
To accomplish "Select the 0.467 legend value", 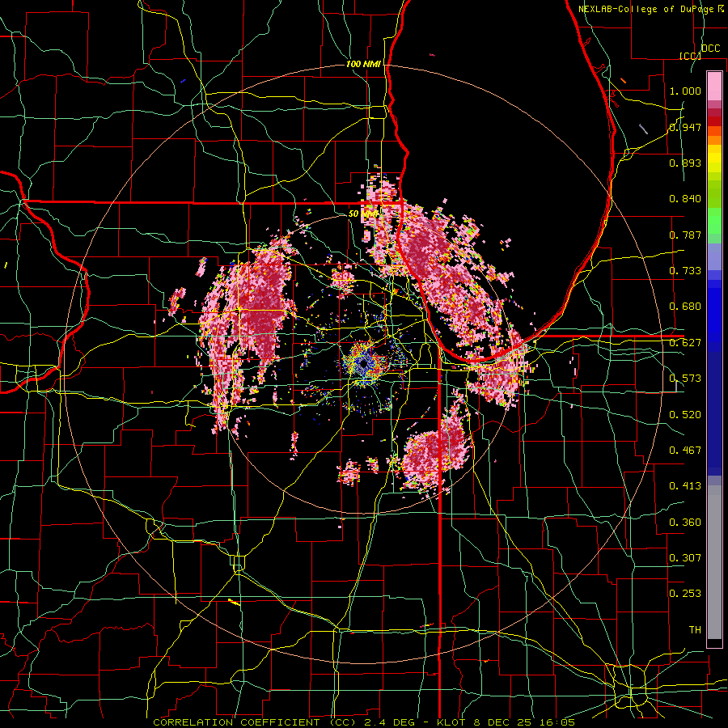I will coord(685,451).
